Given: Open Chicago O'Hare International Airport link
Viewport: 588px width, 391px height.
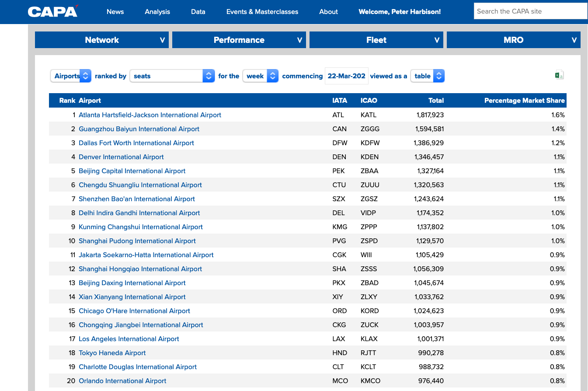Looking at the screenshot, I should (134, 311).
